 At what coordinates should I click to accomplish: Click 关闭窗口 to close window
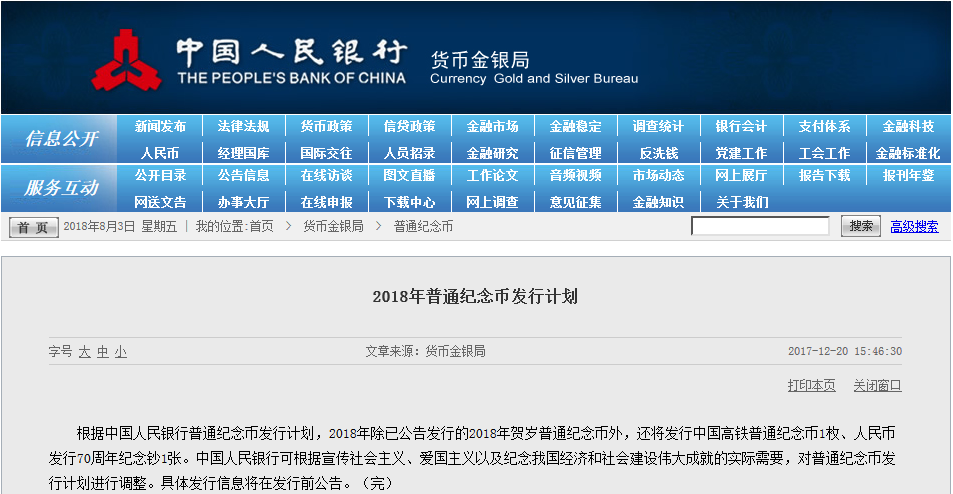877,386
